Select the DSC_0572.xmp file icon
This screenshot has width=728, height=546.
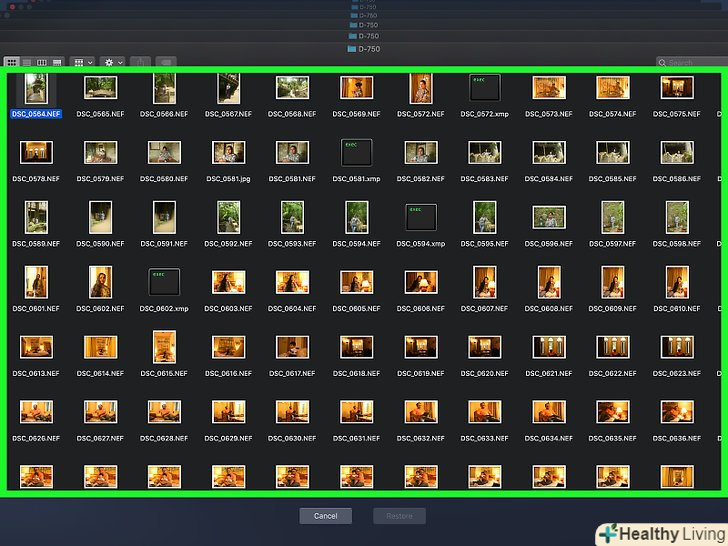pyautogui.click(x=484, y=88)
